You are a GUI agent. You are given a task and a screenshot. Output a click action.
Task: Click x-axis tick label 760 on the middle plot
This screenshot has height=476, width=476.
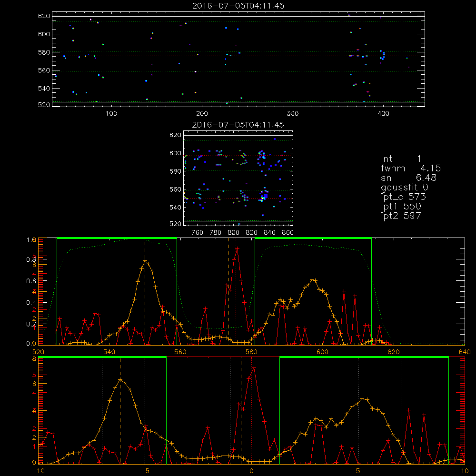(x=198, y=233)
